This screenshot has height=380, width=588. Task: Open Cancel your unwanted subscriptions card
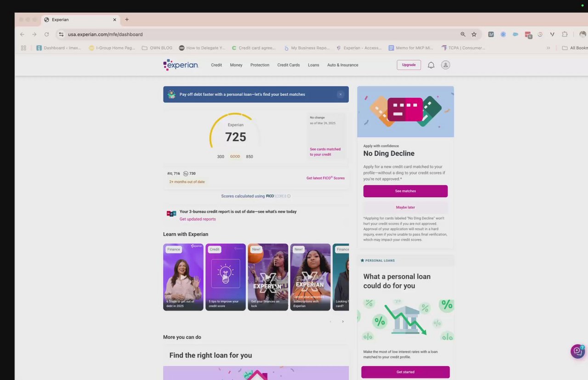pyautogui.click(x=310, y=277)
